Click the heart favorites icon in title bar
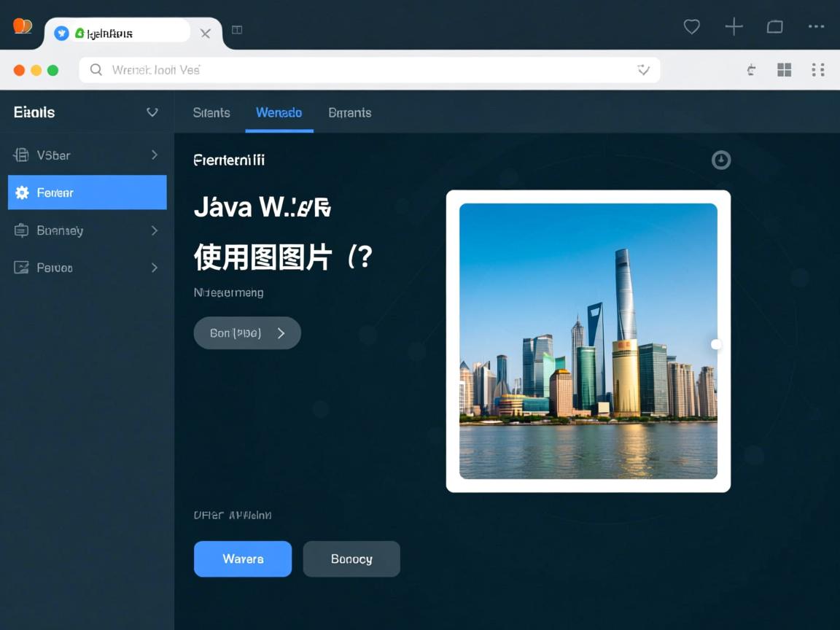 (691, 27)
